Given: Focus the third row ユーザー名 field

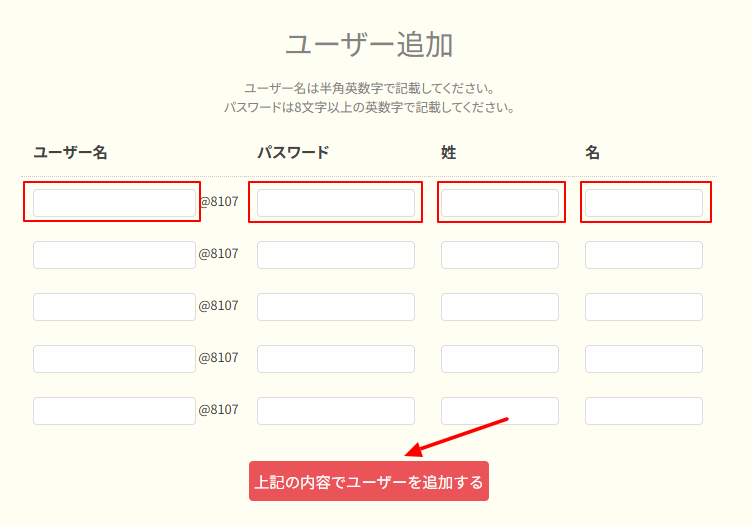Looking at the screenshot, I should 114,307.
